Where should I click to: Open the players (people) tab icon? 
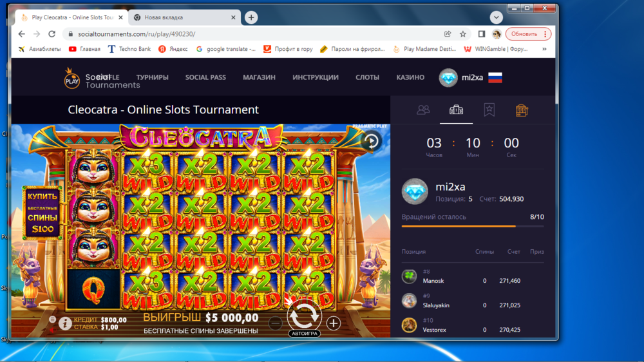(x=423, y=110)
